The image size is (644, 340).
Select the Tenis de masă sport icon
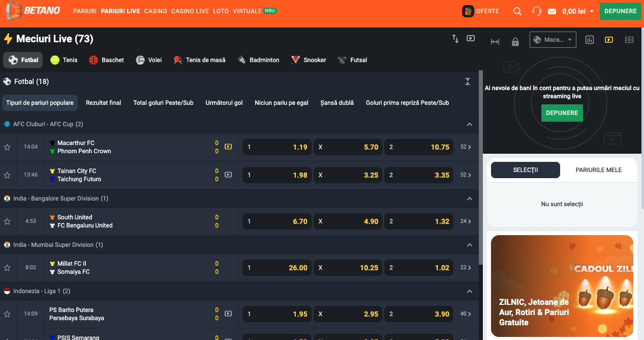[x=178, y=60]
